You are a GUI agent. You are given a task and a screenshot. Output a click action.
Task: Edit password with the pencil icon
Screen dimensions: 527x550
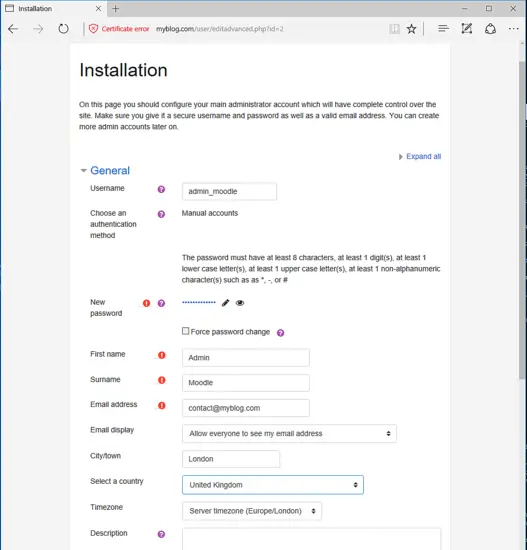pyautogui.click(x=226, y=303)
